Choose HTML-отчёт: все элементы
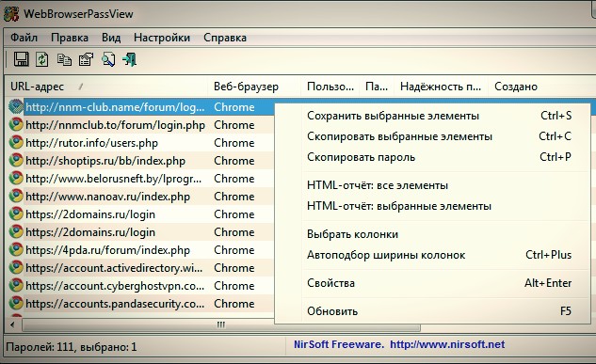 [432, 185]
